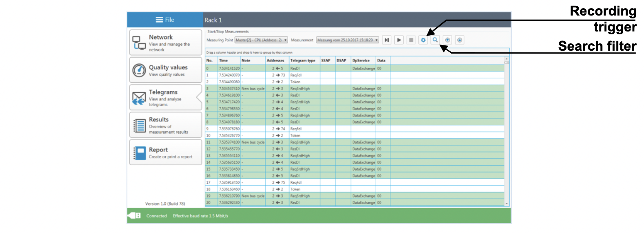Sort by the Telegram type column header
This screenshot has height=233, width=644.
(303, 60)
